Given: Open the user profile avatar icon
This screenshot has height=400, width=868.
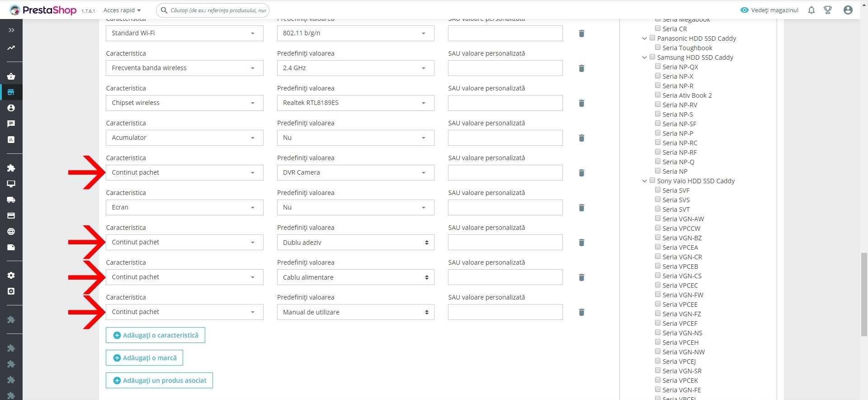Looking at the screenshot, I should pos(848,10).
